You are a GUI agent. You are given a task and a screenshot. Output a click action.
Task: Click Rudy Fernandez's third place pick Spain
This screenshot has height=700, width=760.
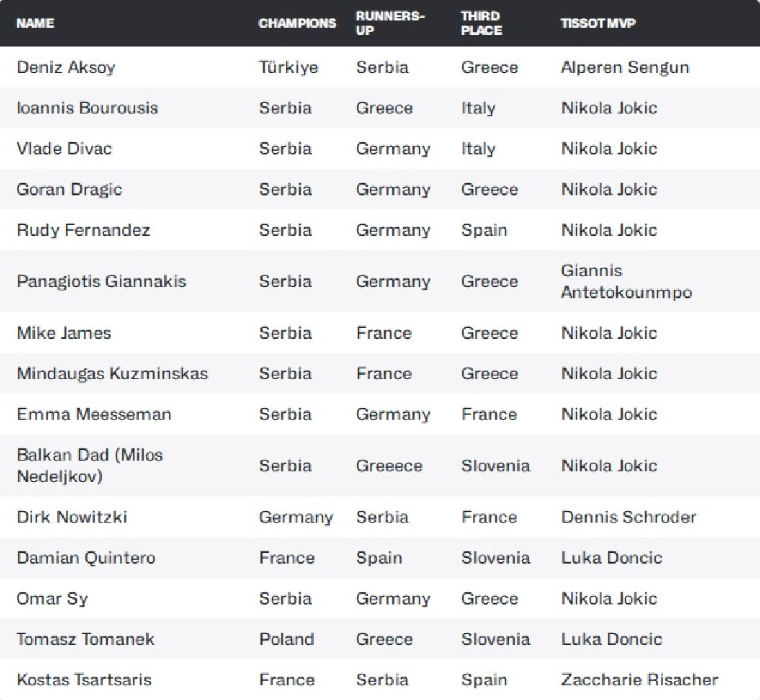pyautogui.click(x=484, y=230)
